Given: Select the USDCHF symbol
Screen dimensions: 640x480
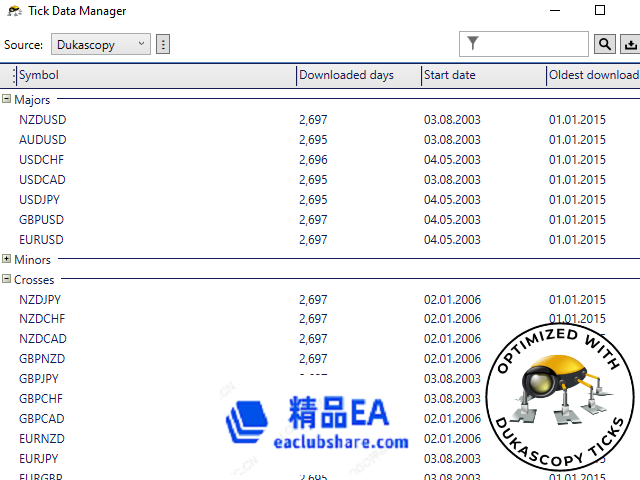Looking at the screenshot, I should [41, 160].
